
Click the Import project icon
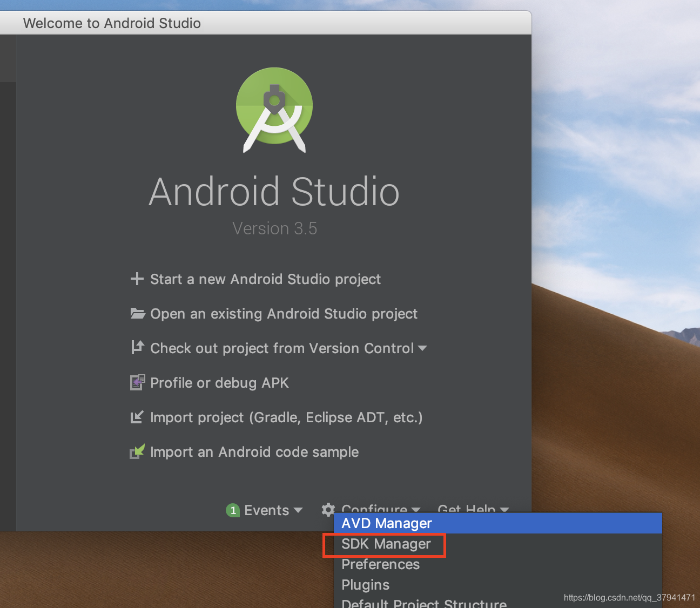(x=138, y=417)
